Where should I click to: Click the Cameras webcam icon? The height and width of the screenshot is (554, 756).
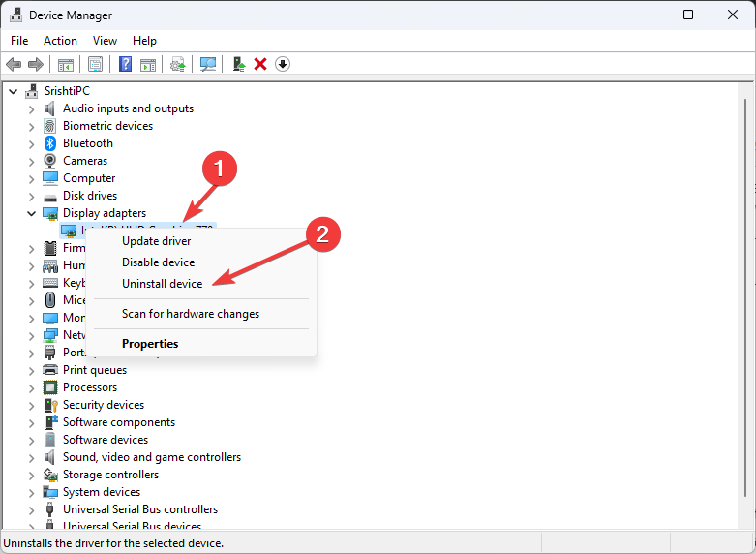(x=49, y=161)
